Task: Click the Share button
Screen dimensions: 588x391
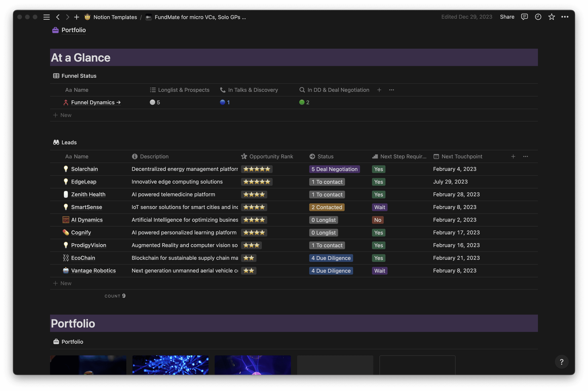Action: pos(507,17)
